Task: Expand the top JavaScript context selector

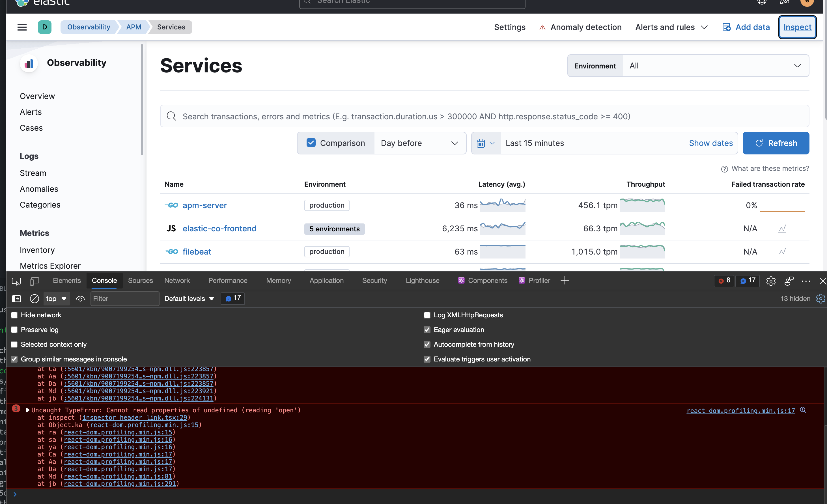Action: [56, 299]
